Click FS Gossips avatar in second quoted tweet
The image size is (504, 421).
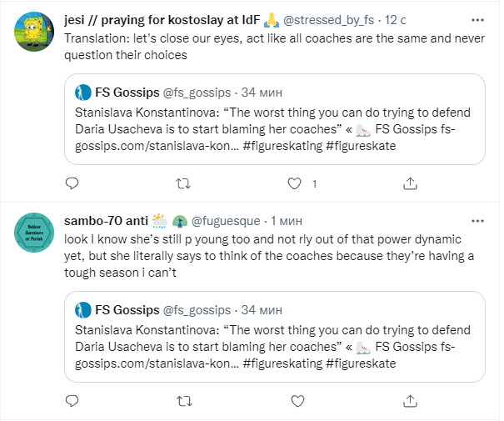click(x=82, y=311)
